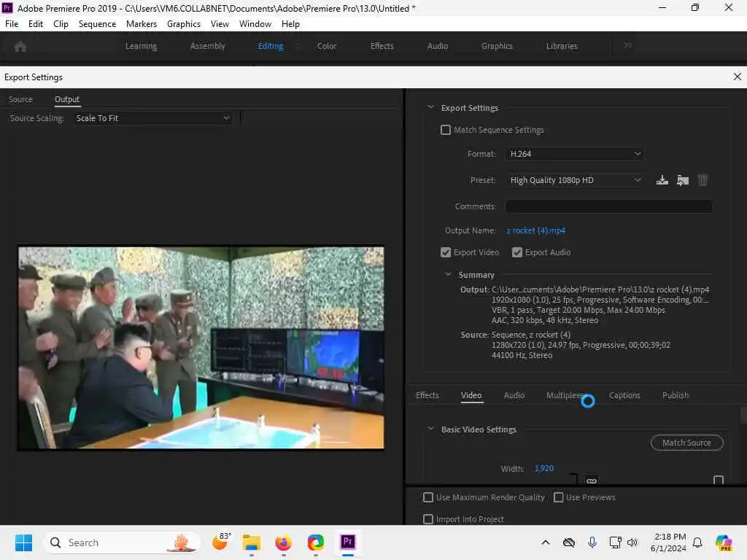Viewport: 747px width, 560px height.
Task: Click the microphone tray icon
Action: (592, 542)
